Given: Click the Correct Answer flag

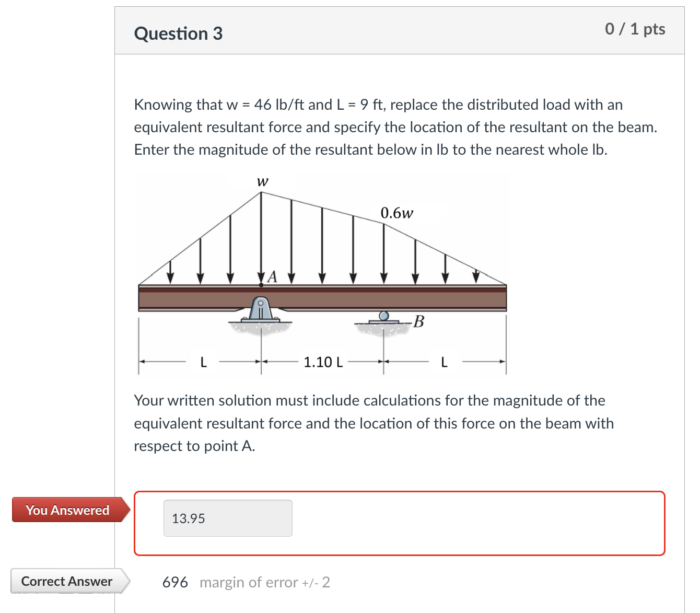Looking at the screenshot, I should click(67, 581).
